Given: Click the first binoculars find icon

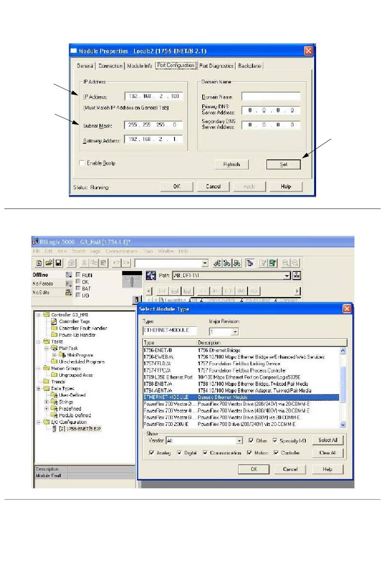Looking at the screenshot, I should click(x=217, y=263).
